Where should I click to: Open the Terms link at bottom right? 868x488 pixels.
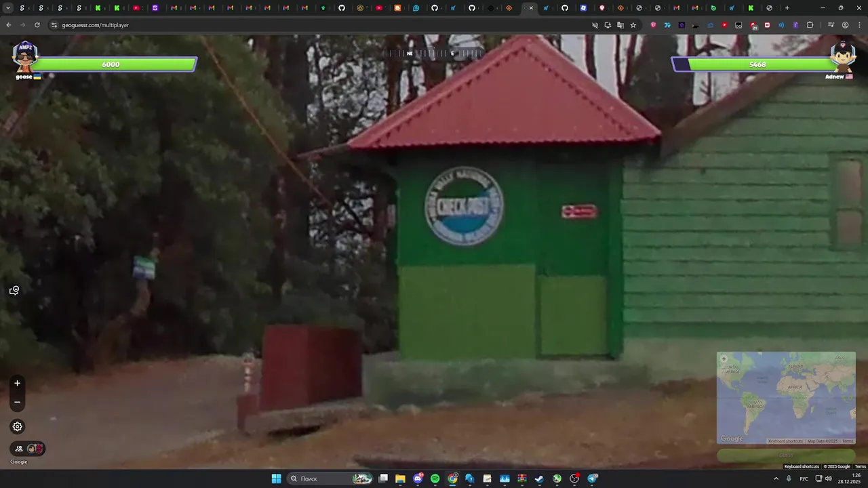(x=861, y=466)
